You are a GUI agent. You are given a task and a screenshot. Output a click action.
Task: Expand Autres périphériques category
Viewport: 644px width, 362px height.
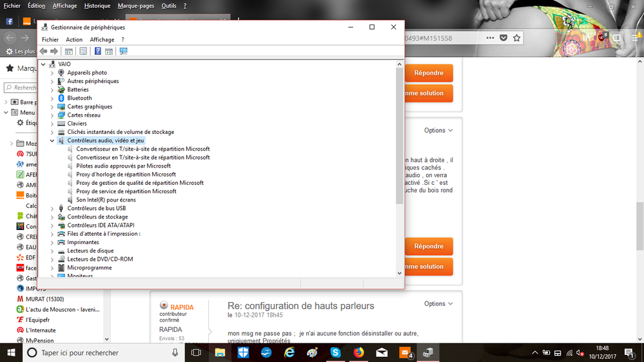point(52,81)
